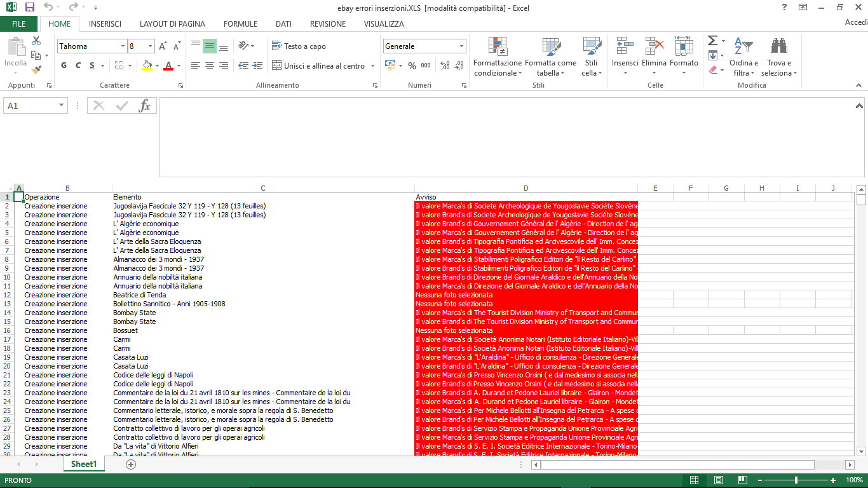Open the Unisci e allinea al centro dropdown arrow
The image size is (868, 488).
click(371, 66)
